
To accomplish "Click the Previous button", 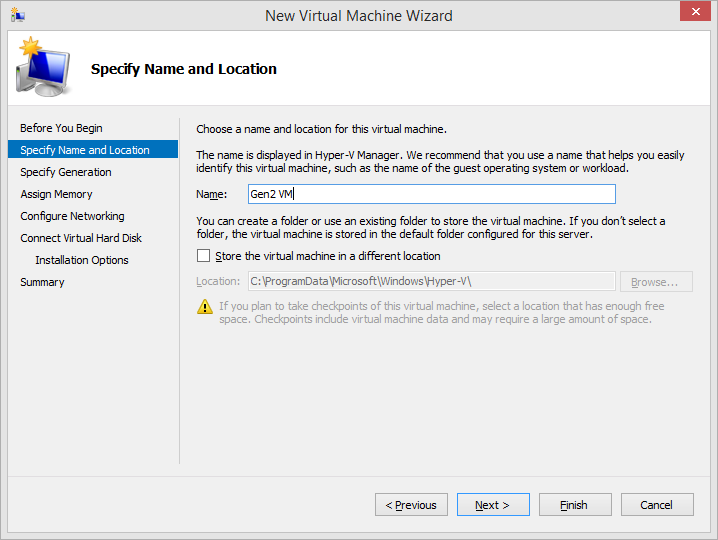I will point(411,505).
